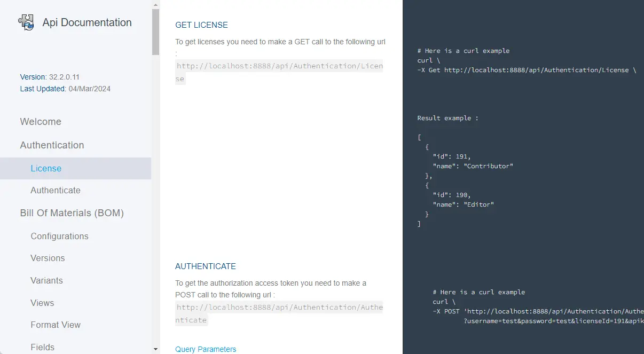Click the puzzle piece logo icon
Viewport: 644px width, 354px height.
[26, 22]
